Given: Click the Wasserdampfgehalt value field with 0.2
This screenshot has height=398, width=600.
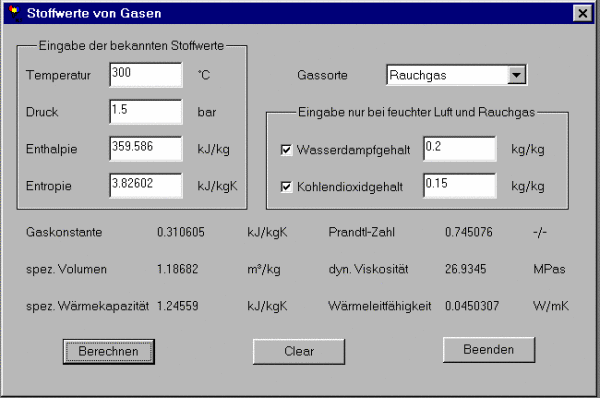Looking at the screenshot, I should coord(460,148).
